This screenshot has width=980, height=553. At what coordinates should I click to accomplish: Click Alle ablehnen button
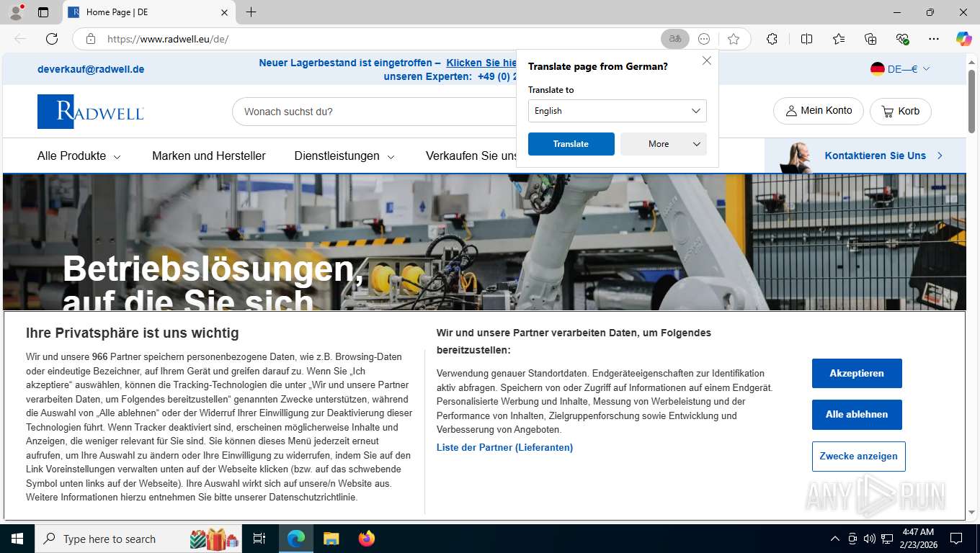click(x=857, y=414)
